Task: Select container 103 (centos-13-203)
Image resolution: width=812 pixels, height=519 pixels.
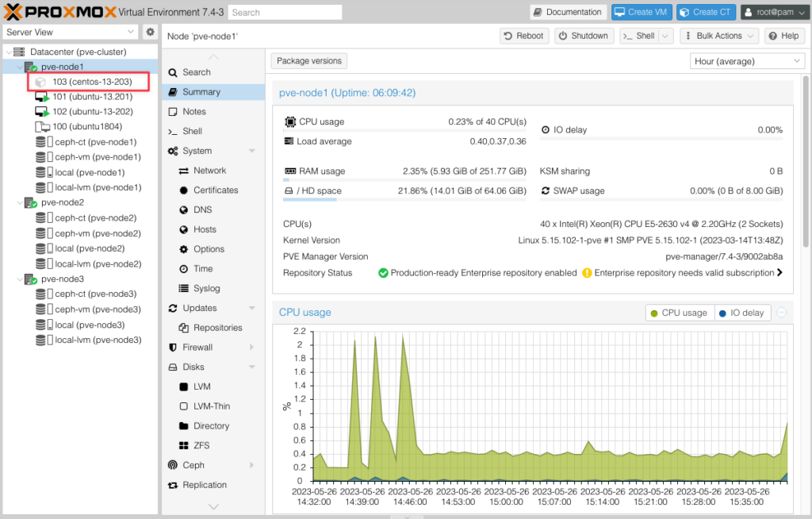Action: pos(92,82)
